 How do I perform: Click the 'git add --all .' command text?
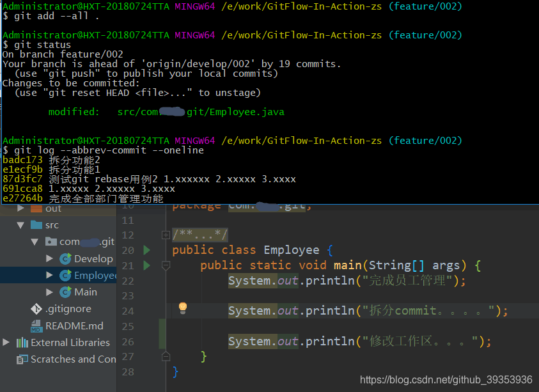57,16
